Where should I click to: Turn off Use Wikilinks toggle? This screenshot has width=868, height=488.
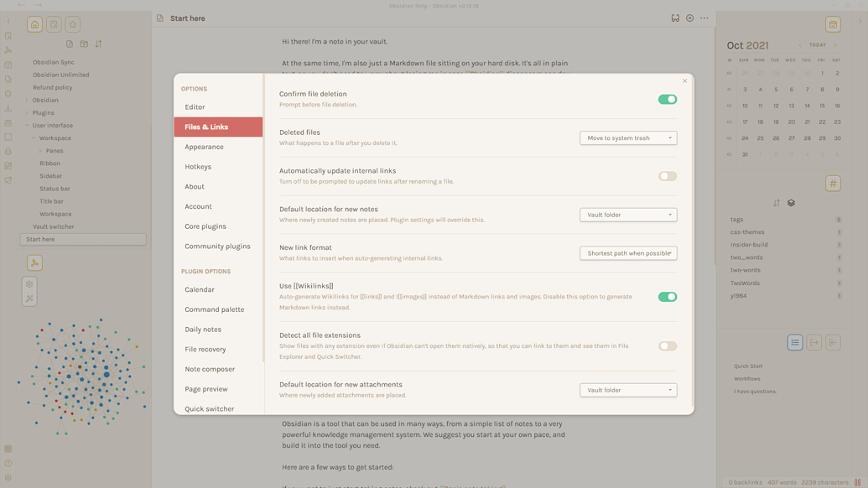pos(667,297)
